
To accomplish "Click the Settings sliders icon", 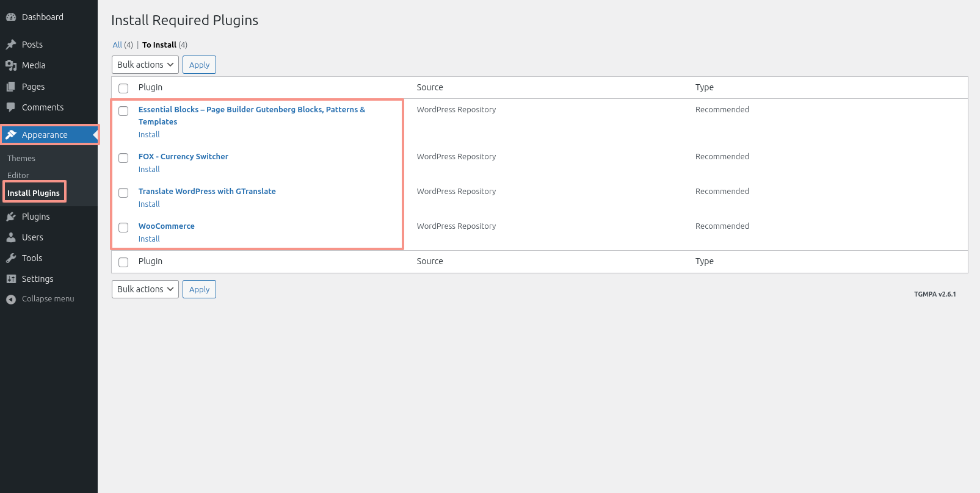I will 11,279.
